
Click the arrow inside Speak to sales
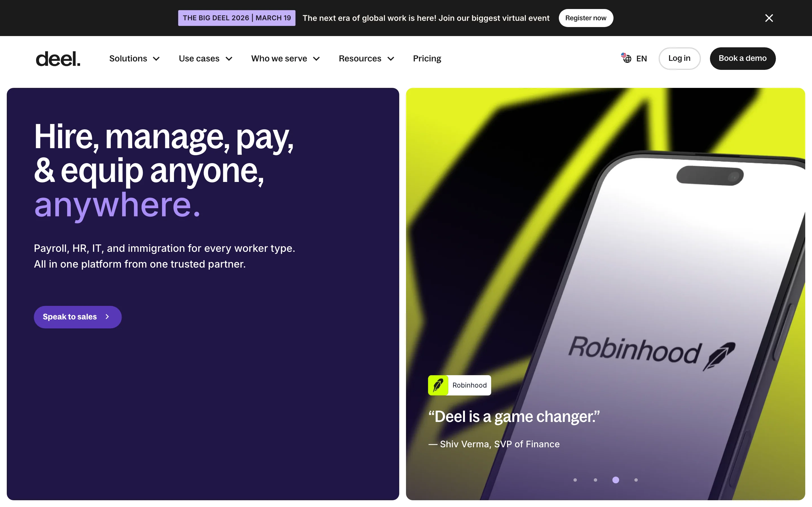point(107,317)
